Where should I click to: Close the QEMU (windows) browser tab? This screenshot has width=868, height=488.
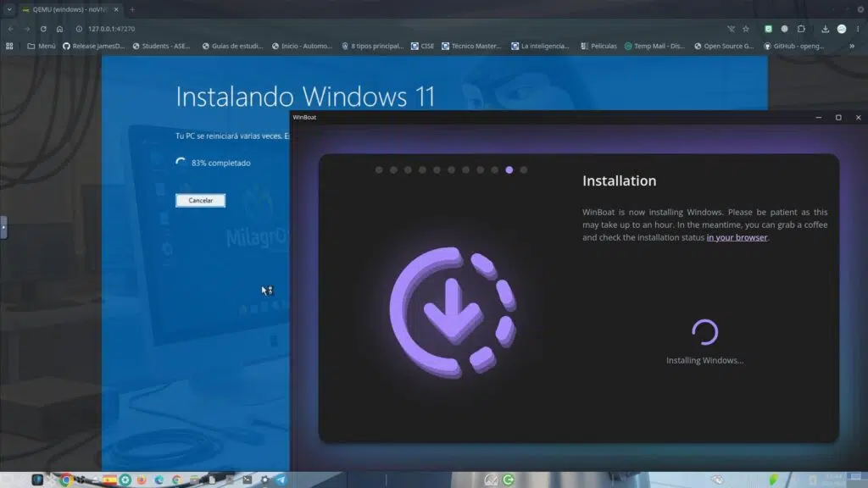[115, 9]
